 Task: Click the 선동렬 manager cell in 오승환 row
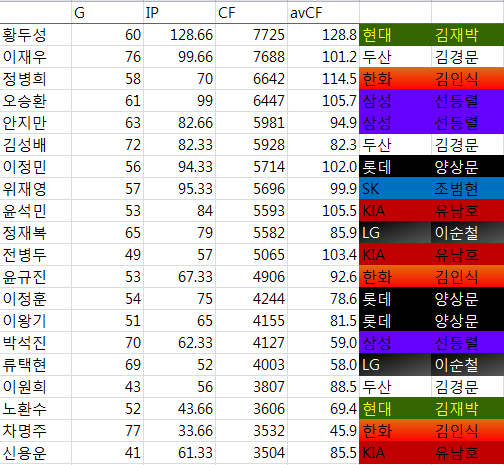click(x=468, y=101)
